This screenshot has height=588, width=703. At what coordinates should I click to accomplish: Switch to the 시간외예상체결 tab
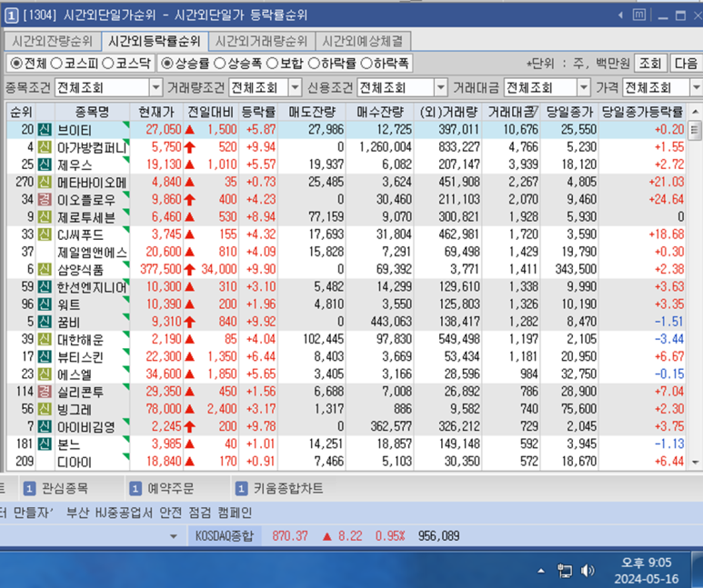click(x=363, y=41)
